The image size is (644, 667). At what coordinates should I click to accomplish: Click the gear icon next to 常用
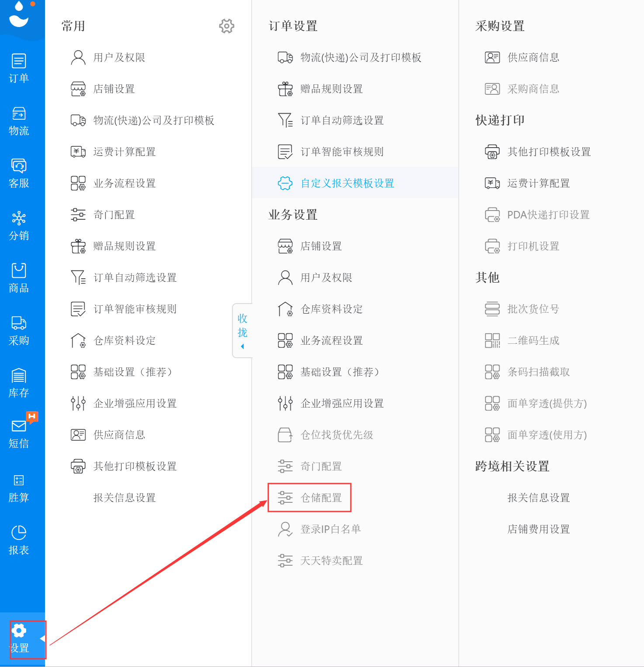pyautogui.click(x=226, y=26)
